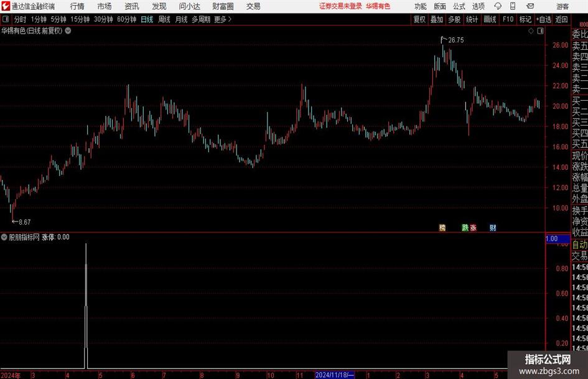Open the mail envelope icon

coord(530,6)
